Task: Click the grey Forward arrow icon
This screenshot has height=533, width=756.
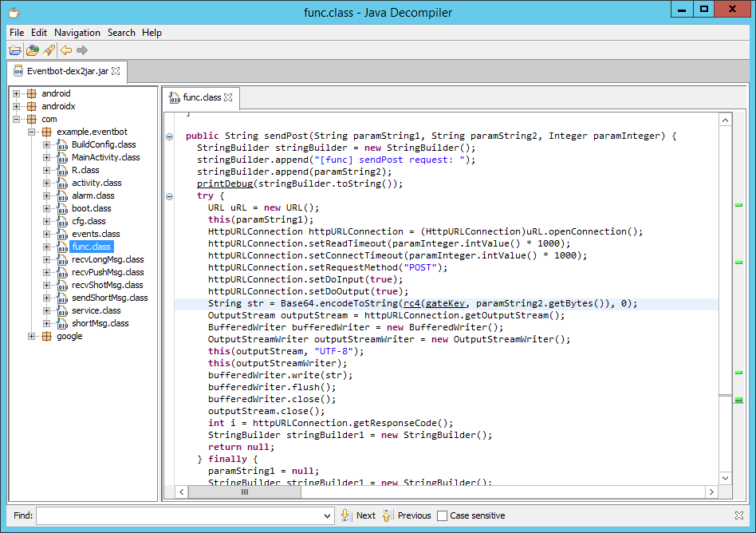Action: [82, 50]
